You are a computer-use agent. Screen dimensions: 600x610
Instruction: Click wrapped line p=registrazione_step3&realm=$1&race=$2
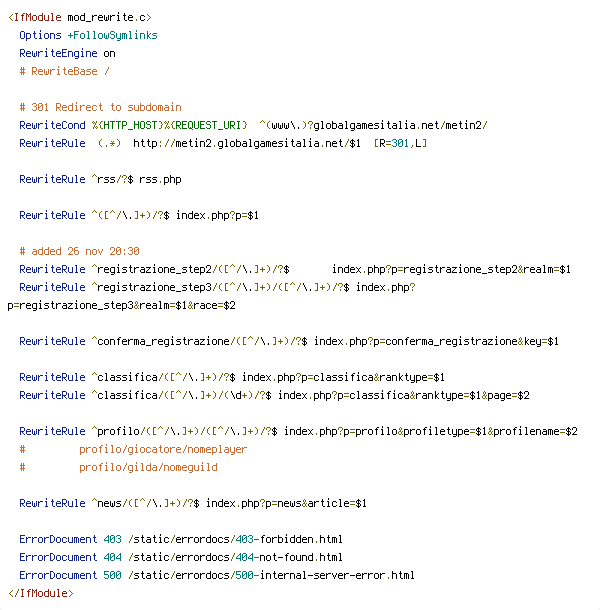point(121,305)
